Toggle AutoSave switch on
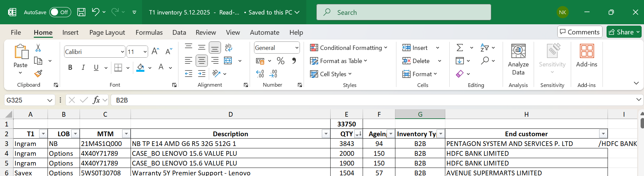 [60, 12]
